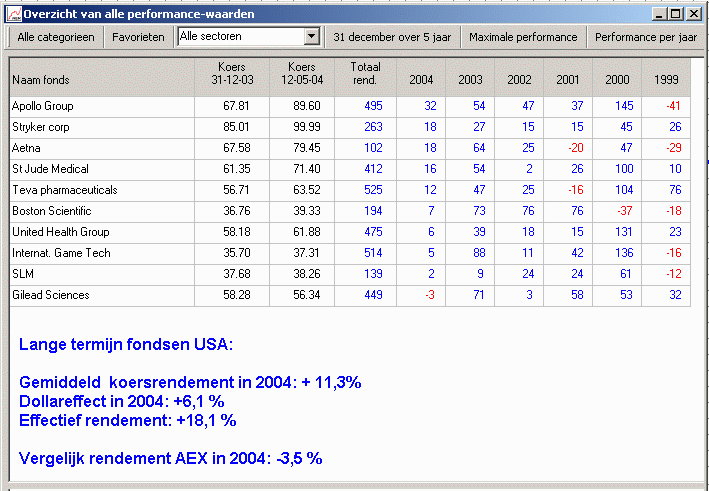
Task: Switch to 'Performance per jaar' view
Action: tap(645, 37)
